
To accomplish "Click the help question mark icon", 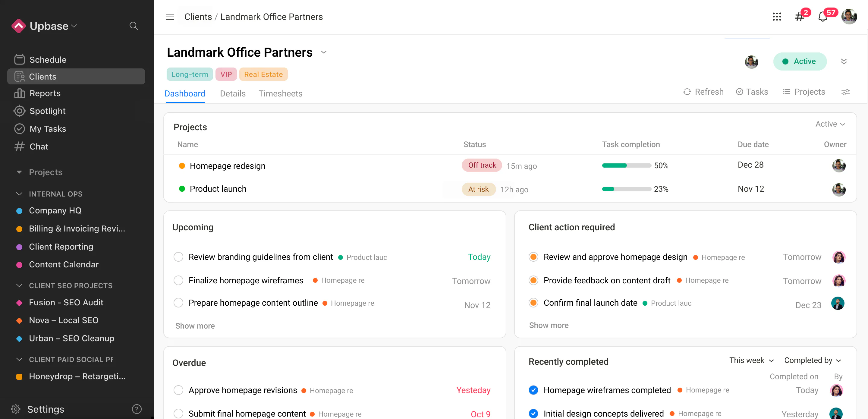I will (x=137, y=409).
